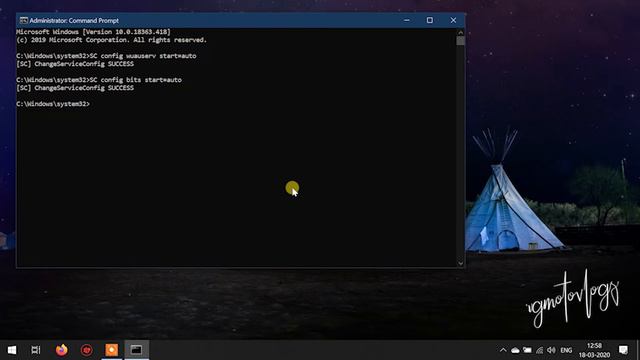Select the Command Prompt taskbar button
This screenshot has height=360, width=640.
tap(136, 350)
